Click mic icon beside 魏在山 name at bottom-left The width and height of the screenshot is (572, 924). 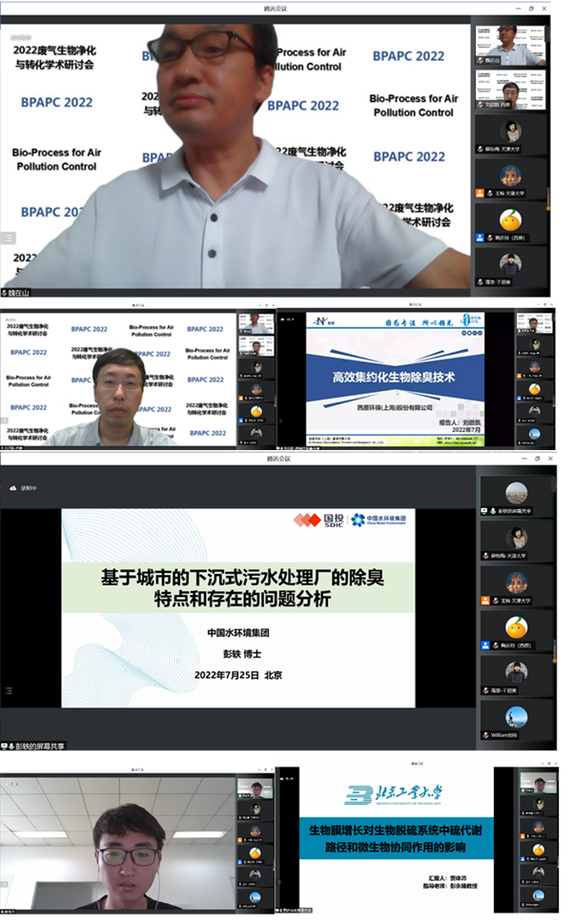5,294
